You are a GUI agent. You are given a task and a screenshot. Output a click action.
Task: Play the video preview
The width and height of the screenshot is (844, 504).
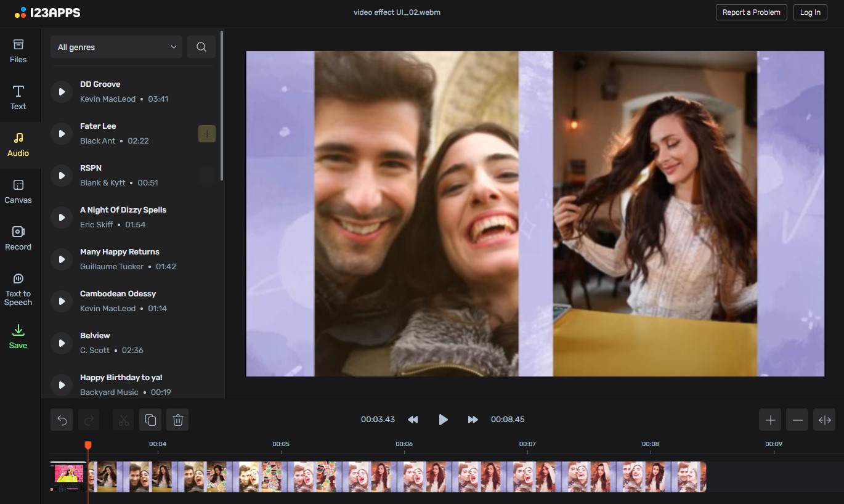[x=443, y=420]
